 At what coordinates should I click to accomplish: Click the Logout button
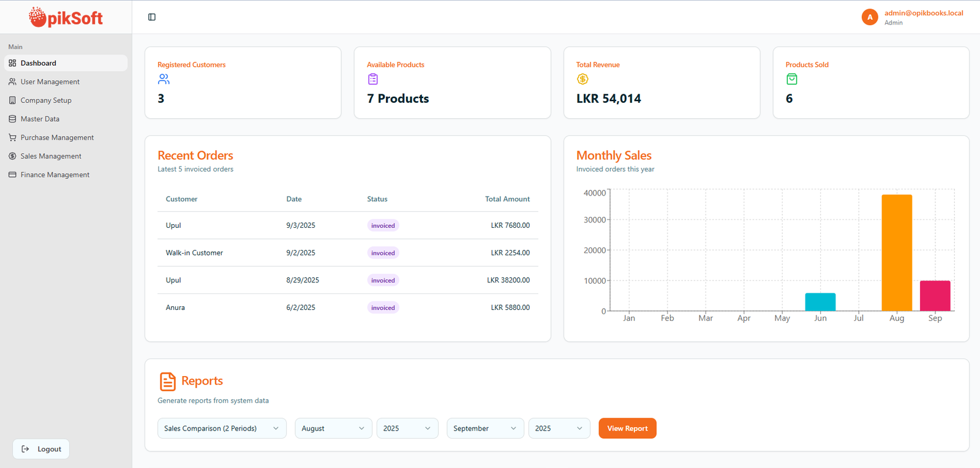(41, 449)
